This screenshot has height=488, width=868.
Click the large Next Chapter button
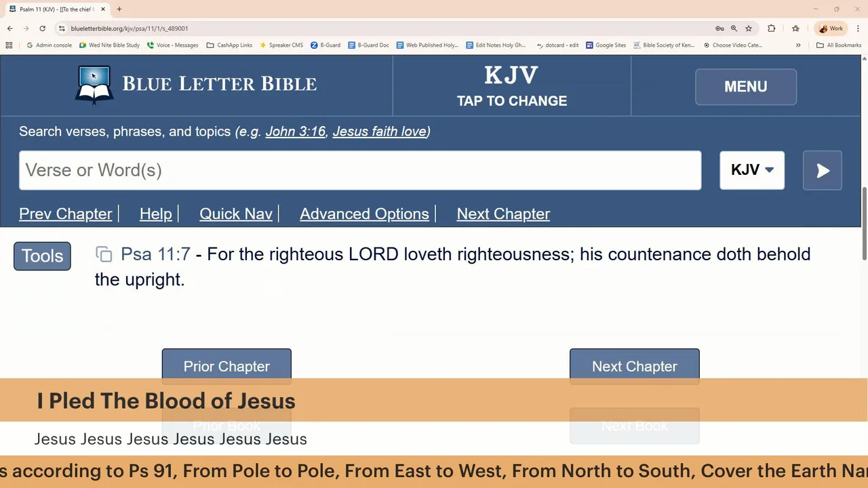coord(635,366)
